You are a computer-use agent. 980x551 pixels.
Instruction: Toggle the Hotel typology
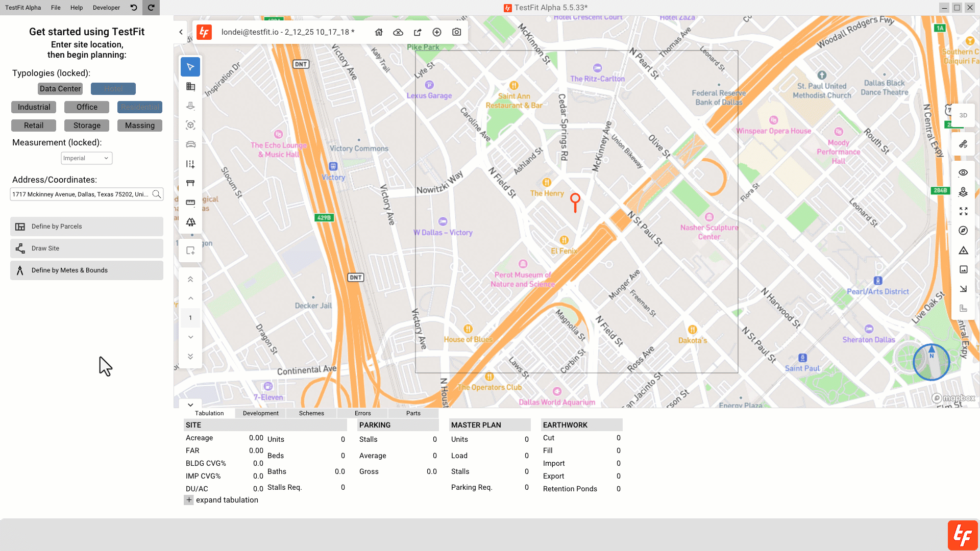[x=113, y=89]
